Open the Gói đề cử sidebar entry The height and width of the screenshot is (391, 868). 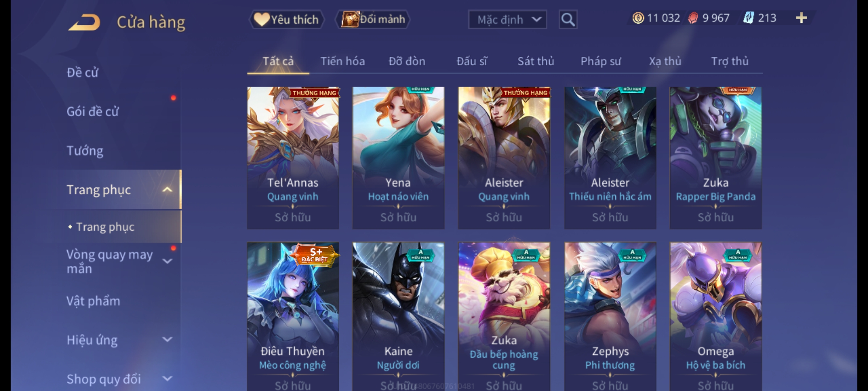[93, 112]
